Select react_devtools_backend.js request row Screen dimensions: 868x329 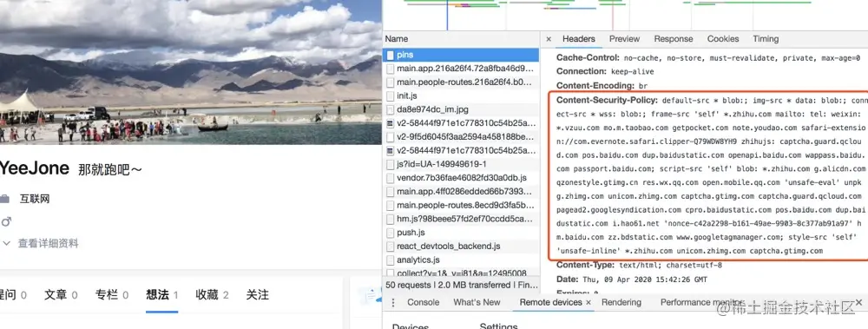pos(461,246)
